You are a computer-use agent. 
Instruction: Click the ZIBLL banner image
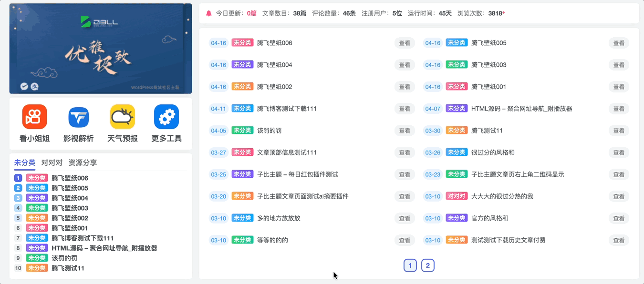click(x=101, y=49)
